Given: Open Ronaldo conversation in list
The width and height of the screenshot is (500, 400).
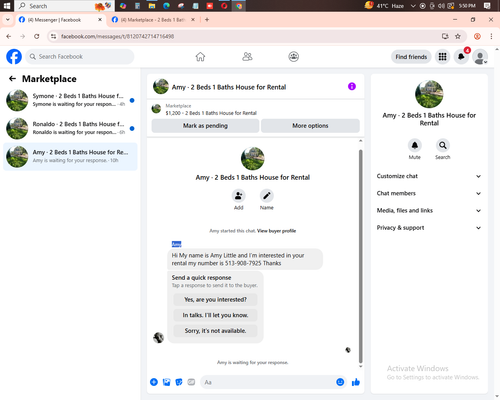Looking at the screenshot, I should point(70,128).
